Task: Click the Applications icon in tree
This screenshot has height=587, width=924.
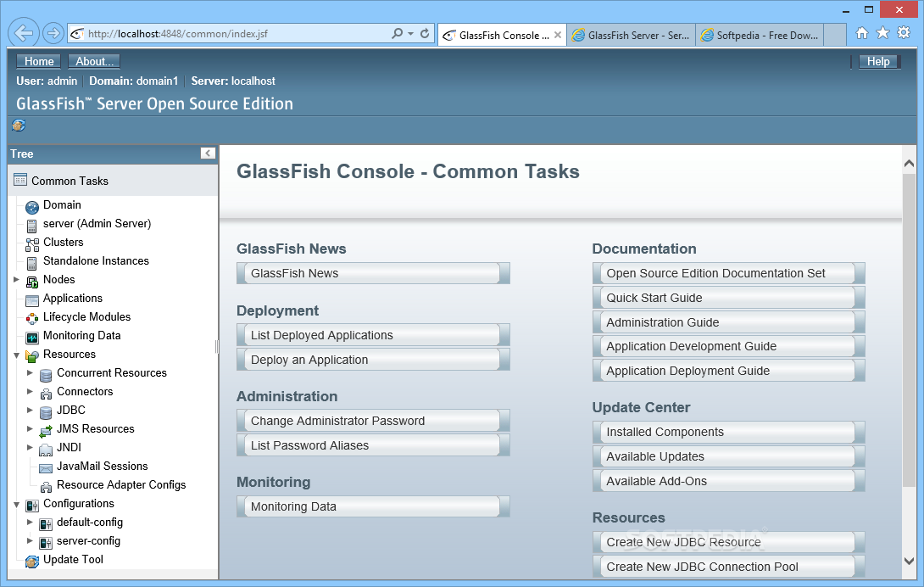Action: pos(32,299)
